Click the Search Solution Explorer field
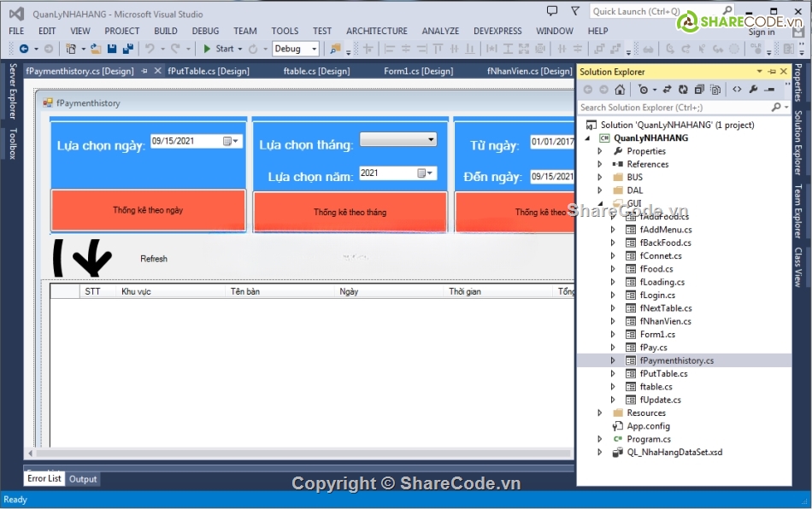Image resolution: width=812 pixels, height=509 pixels. click(x=676, y=107)
